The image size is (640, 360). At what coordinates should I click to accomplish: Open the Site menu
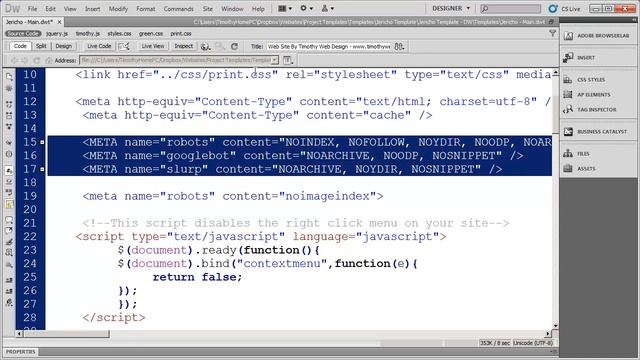coord(208,9)
